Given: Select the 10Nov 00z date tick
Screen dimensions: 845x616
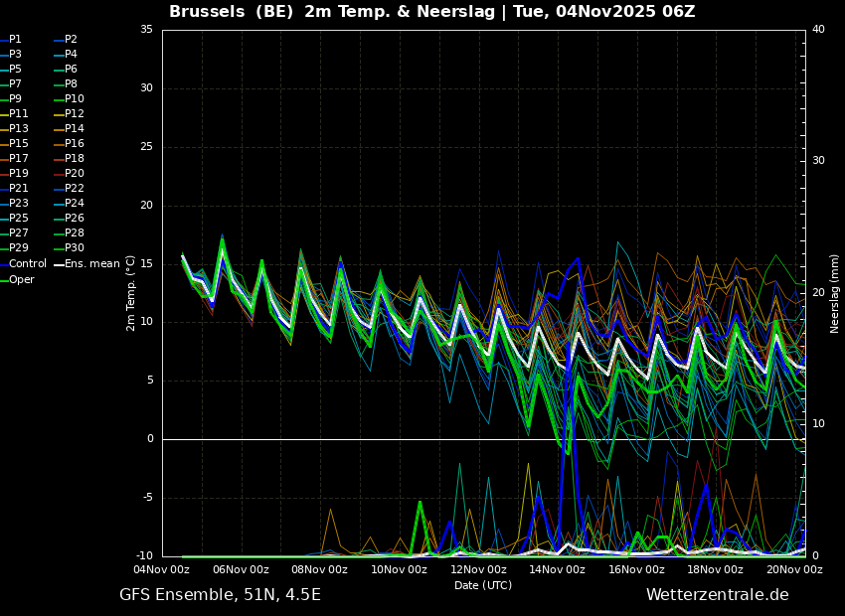Looking at the screenshot, I should click(399, 570).
